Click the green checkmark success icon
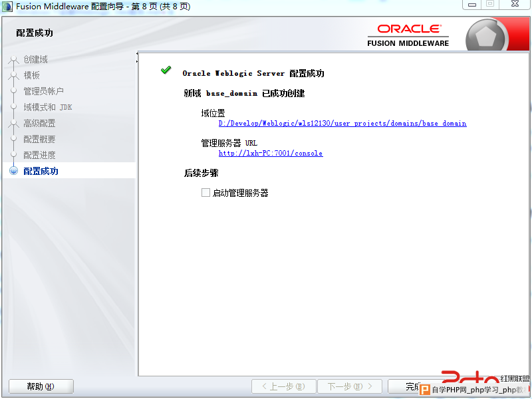The width and height of the screenshot is (532, 399). (x=166, y=70)
